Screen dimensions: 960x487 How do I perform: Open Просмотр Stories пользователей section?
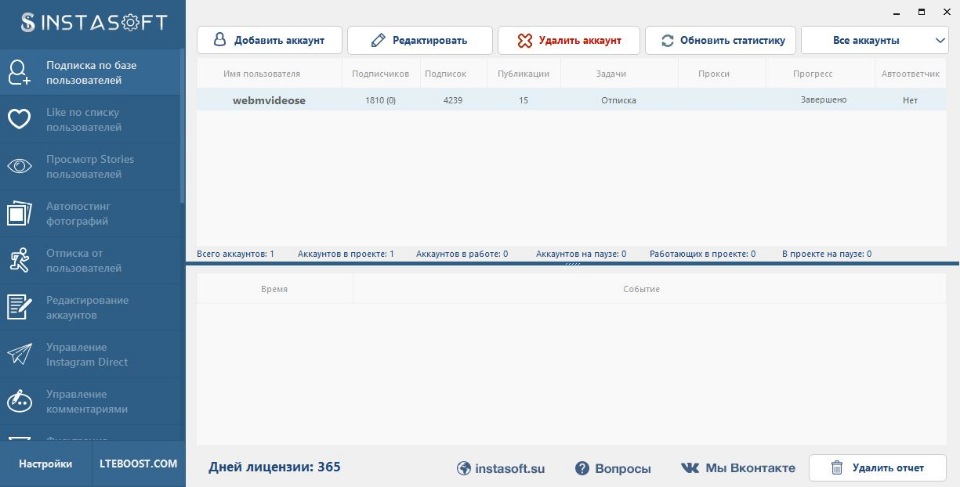pos(89,166)
